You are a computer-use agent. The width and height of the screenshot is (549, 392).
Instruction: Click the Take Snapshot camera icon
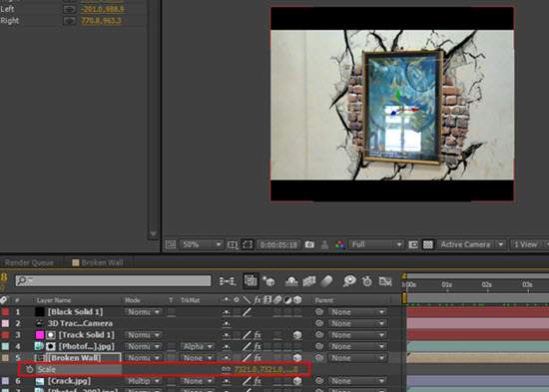(x=309, y=244)
